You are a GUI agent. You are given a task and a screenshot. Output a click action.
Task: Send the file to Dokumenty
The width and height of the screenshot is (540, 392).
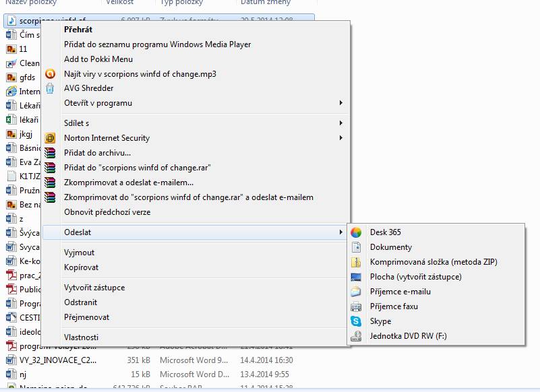pyautogui.click(x=391, y=247)
